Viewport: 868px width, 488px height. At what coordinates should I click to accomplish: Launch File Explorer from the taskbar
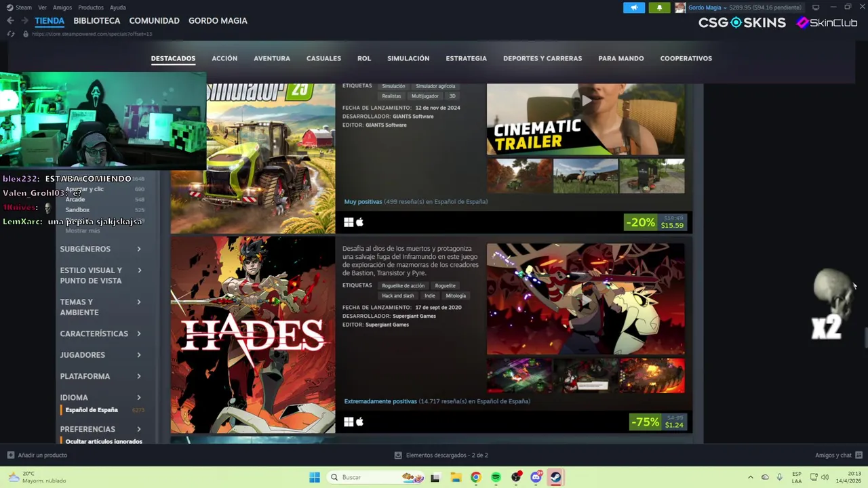click(x=455, y=477)
